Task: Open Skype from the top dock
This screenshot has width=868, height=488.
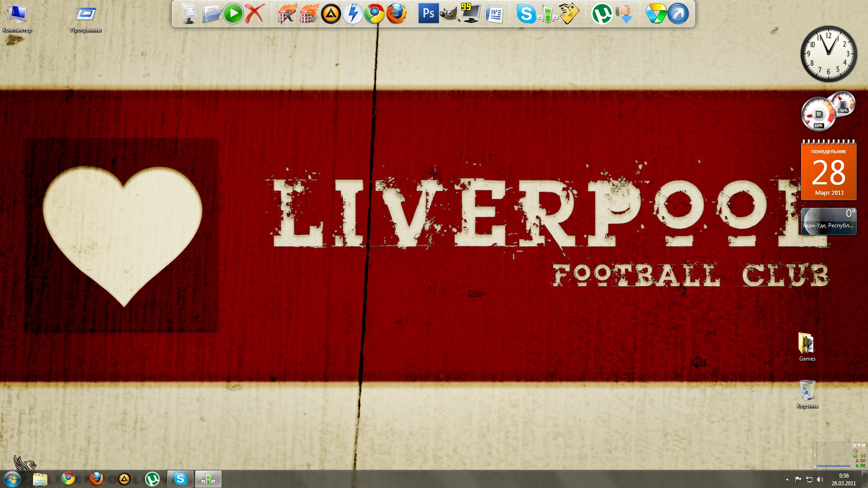Action: (x=526, y=14)
